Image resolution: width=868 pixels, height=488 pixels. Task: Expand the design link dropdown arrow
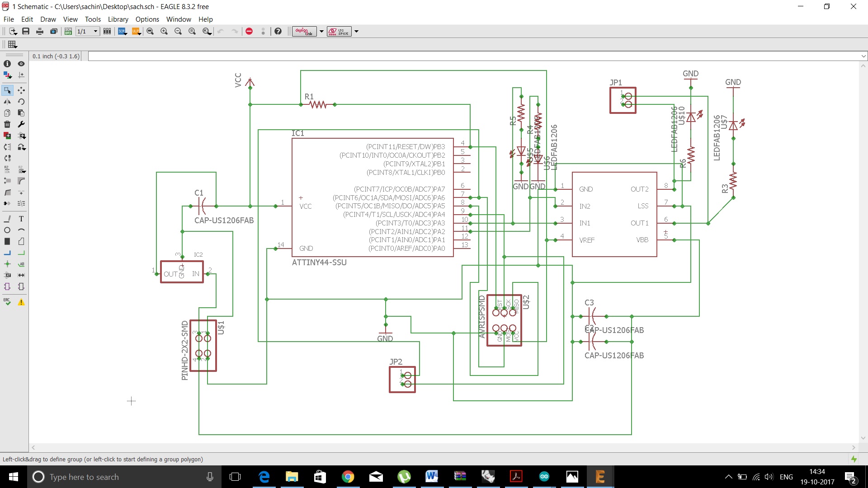(322, 31)
